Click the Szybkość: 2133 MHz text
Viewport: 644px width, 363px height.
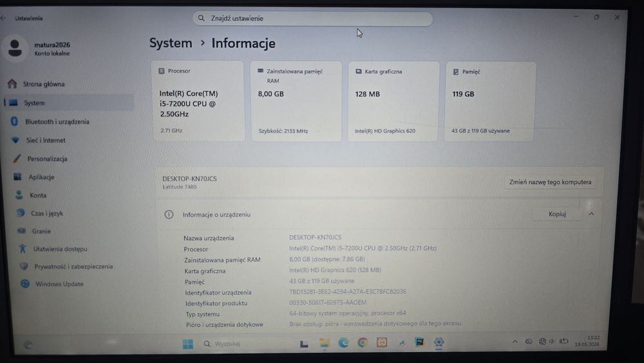click(283, 131)
